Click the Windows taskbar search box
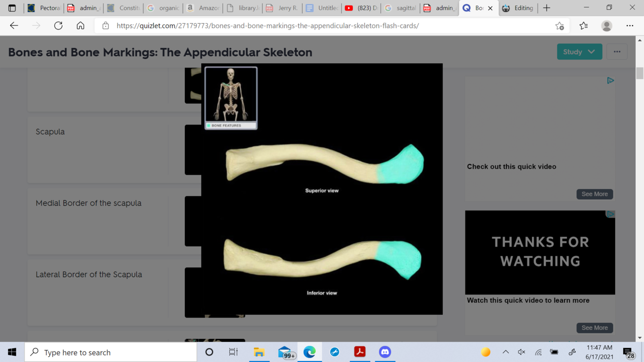The height and width of the screenshot is (362, 644). (x=111, y=352)
